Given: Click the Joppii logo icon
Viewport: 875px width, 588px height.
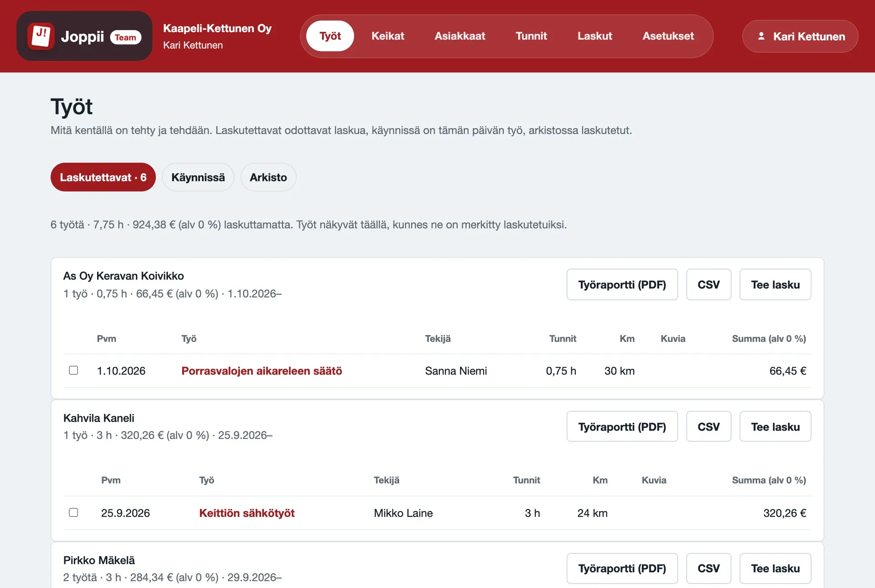Looking at the screenshot, I should pyautogui.click(x=41, y=36).
